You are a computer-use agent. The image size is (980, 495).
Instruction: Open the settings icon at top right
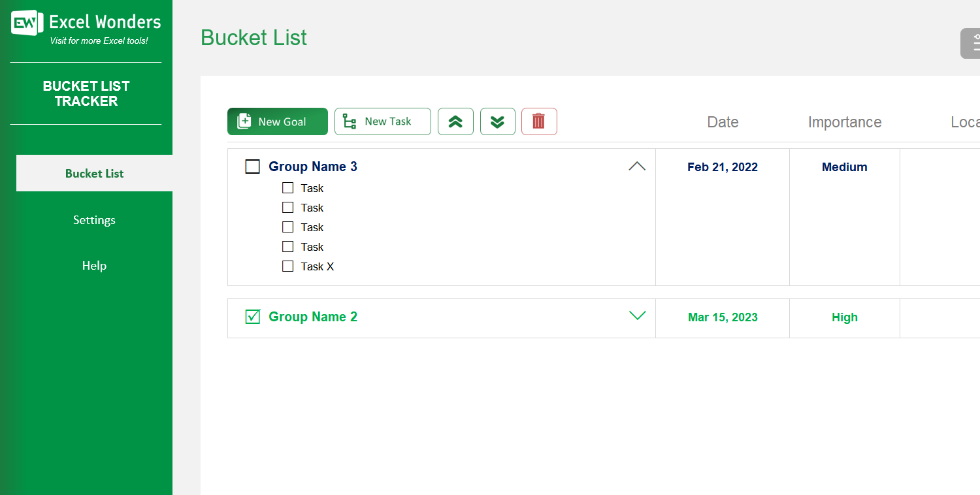(973, 43)
